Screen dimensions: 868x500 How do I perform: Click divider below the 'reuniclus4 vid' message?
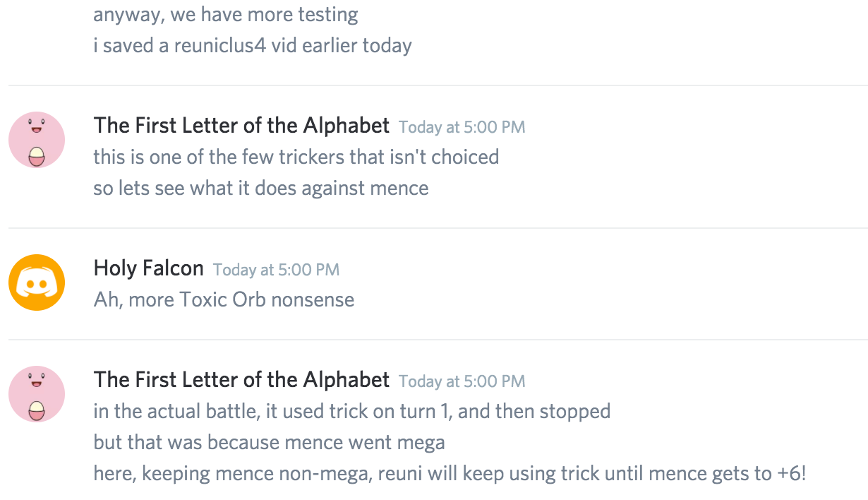(x=438, y=85)
